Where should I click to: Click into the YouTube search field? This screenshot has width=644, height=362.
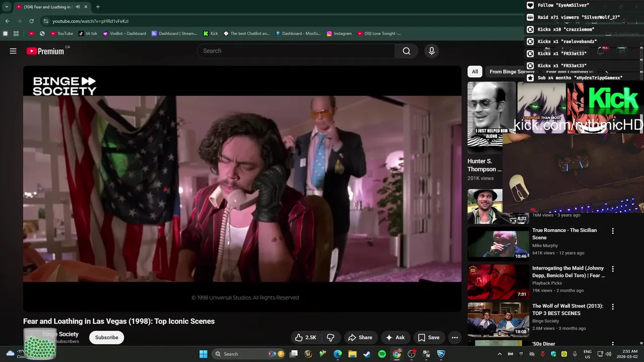tap(296, 51)
